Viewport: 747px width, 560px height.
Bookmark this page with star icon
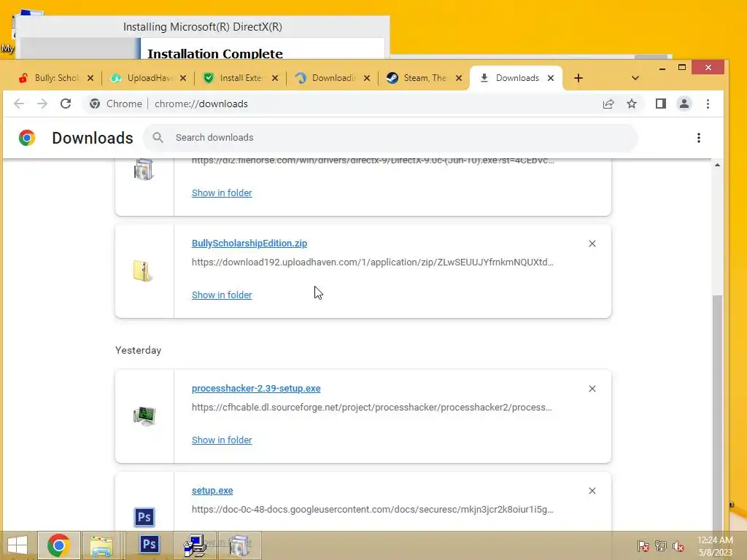pyautogui.click(x=632, y=104)
